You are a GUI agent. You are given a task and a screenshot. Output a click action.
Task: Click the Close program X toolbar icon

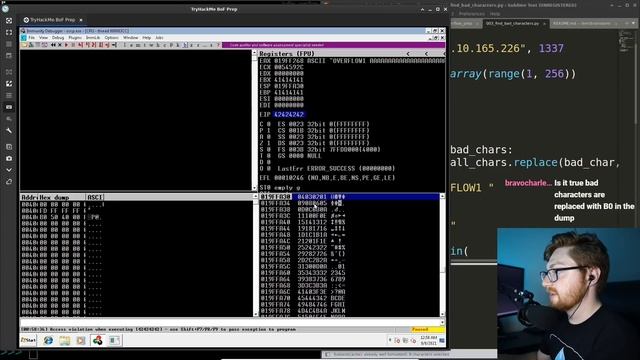point(60,45)
